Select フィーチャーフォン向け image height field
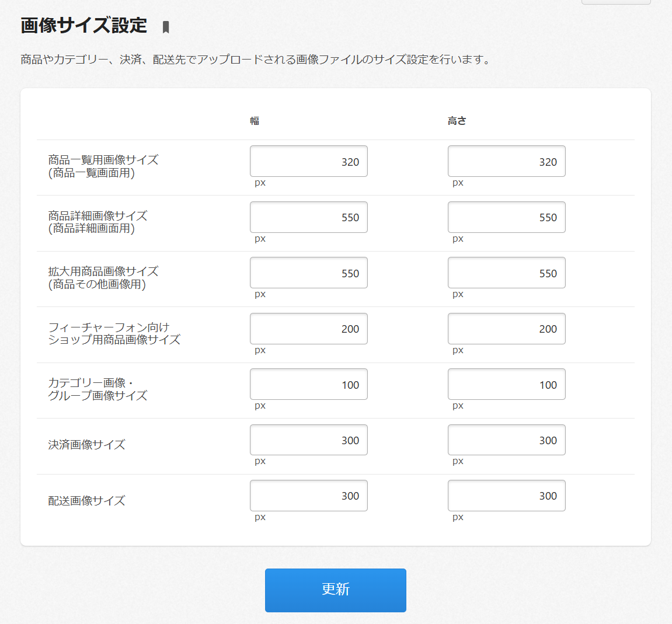 506,329
